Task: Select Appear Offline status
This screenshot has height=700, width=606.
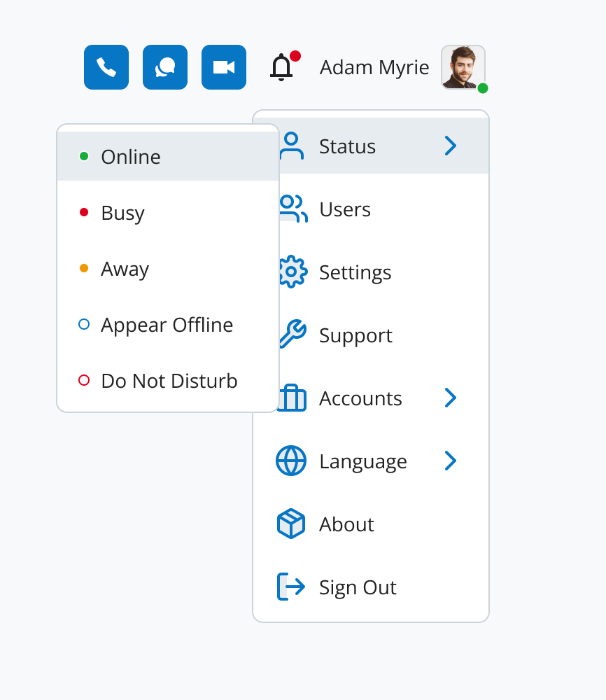Action: click(x=167, y=325)
